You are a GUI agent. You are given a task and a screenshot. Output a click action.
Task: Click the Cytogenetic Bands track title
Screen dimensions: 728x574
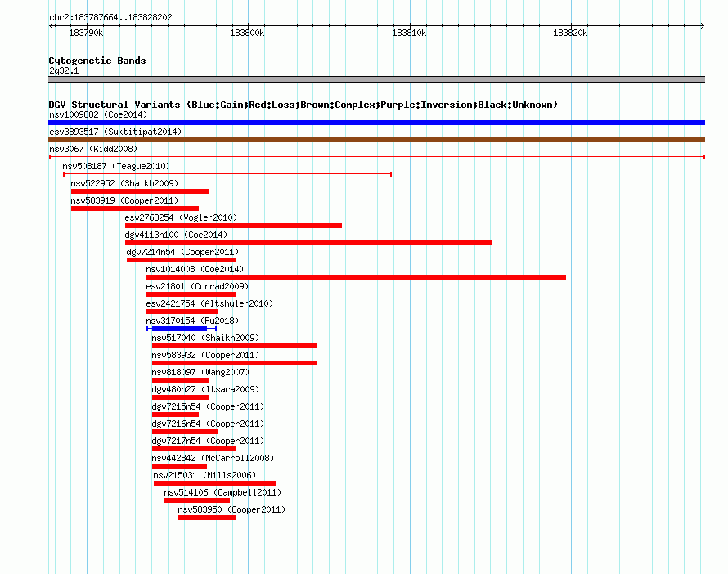97,61
